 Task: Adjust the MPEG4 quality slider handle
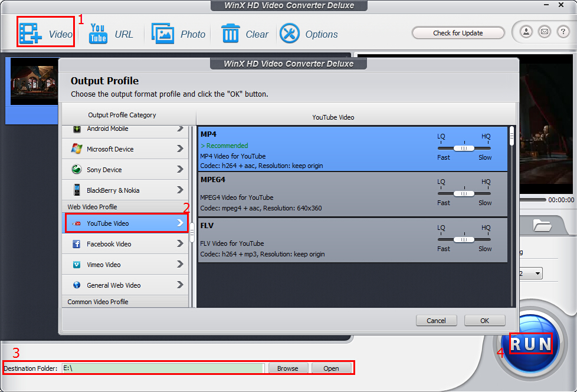pyautogui.click(x=464, y=194)
